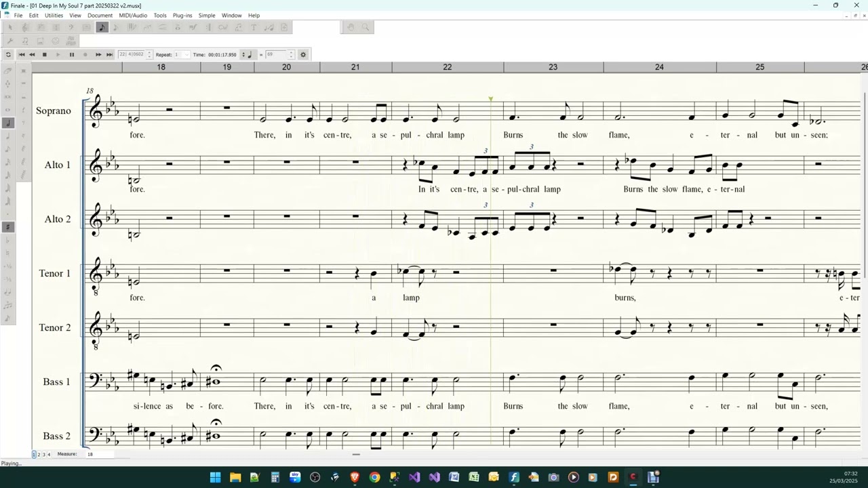The image size is (868, 488).
Task: Select the Text tool T icon
Action: [254, 27]
